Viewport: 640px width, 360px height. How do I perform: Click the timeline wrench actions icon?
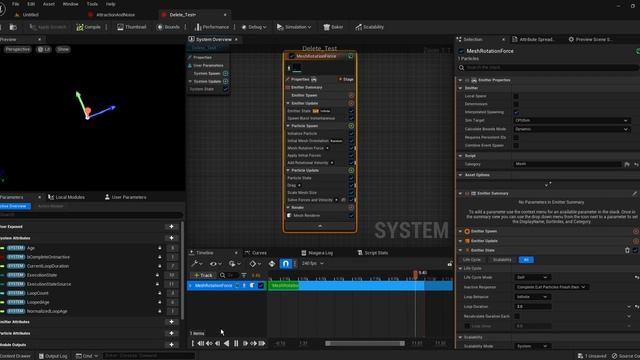click(197, 264)
